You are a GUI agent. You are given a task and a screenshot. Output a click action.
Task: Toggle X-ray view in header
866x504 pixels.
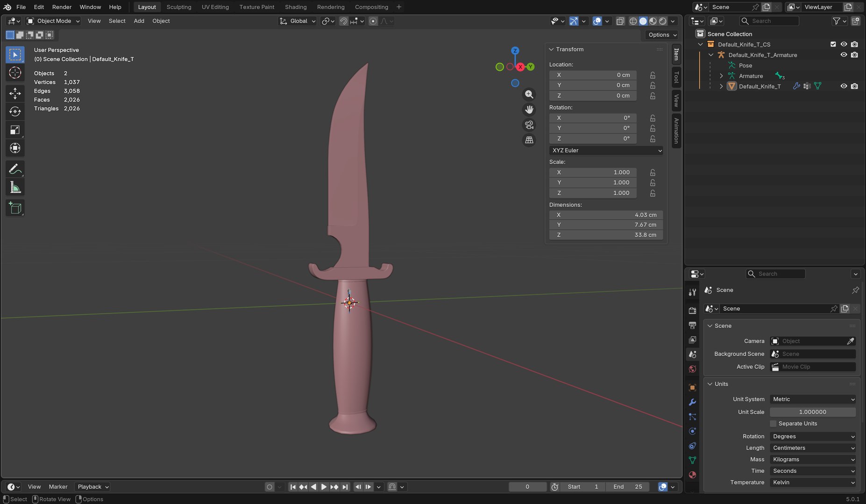pyautogui.click(x=620, y=21)
